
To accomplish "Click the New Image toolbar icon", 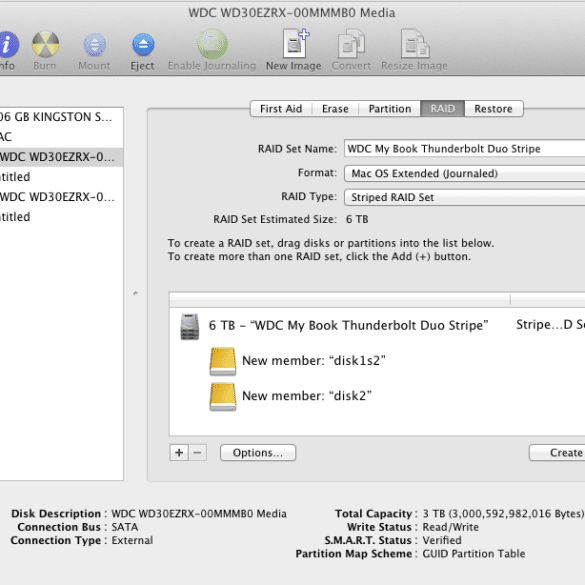I will point(296,43).
